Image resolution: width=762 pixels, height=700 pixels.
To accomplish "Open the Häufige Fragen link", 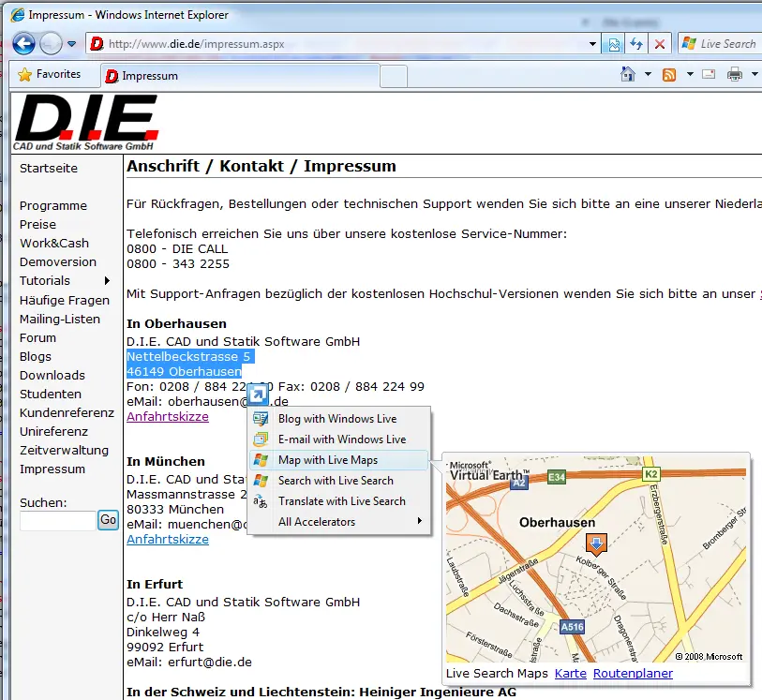I will pyautogui.click(x=64, y=300).
